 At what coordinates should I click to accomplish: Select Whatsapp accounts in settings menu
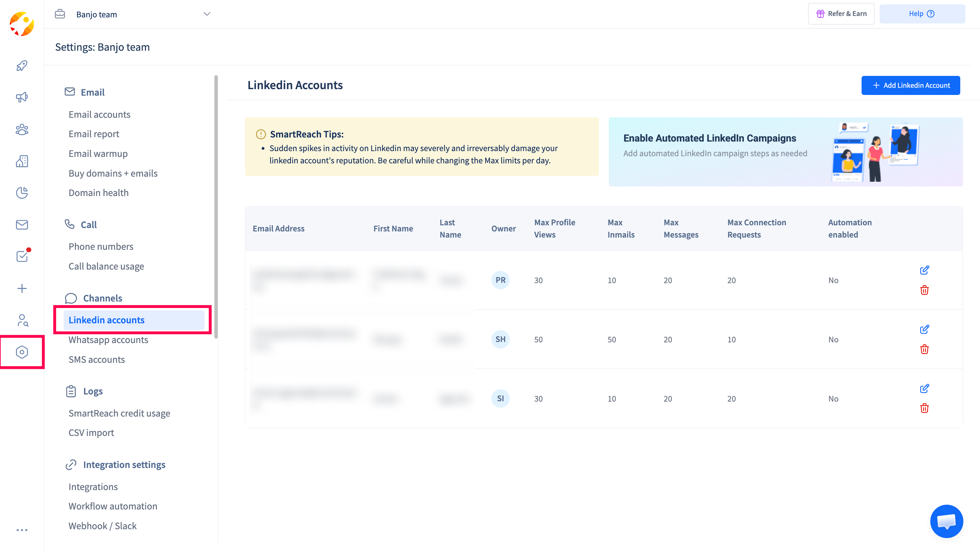click(x=108, y=340)
